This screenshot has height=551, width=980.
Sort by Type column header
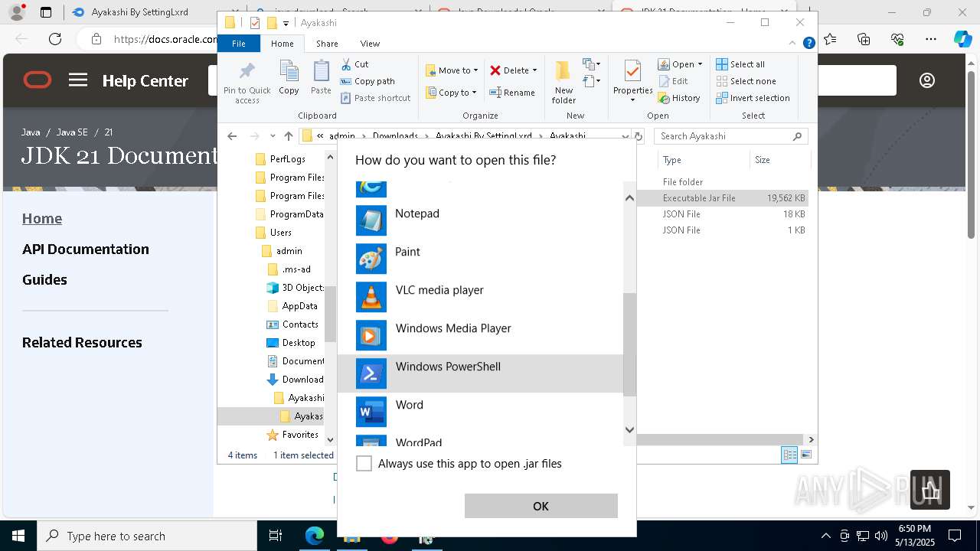point(703,160)
